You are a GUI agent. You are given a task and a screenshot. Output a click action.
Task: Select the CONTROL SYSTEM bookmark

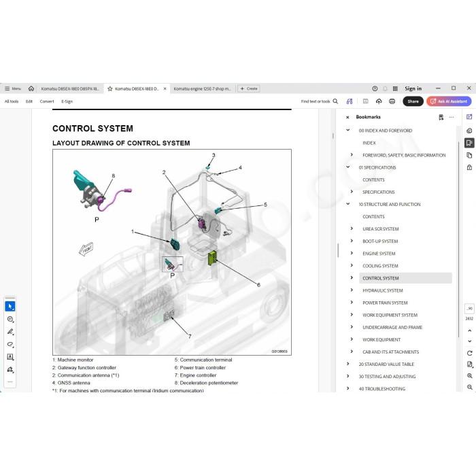coord(405,278)
